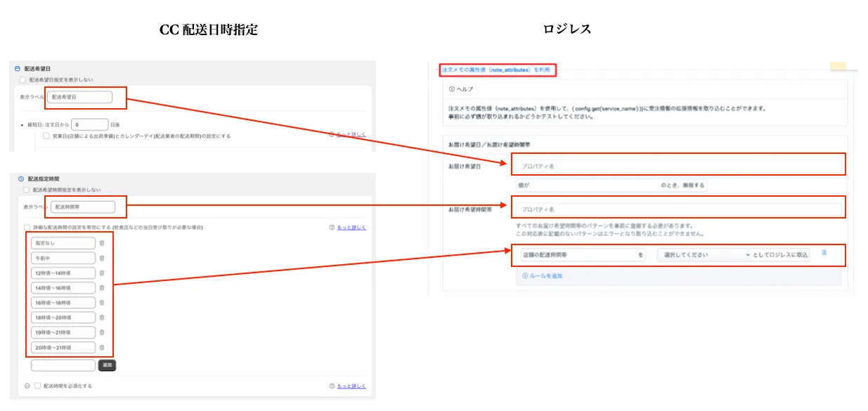Click お届け希望日 プロパティ名 input field

click(678, 167)
